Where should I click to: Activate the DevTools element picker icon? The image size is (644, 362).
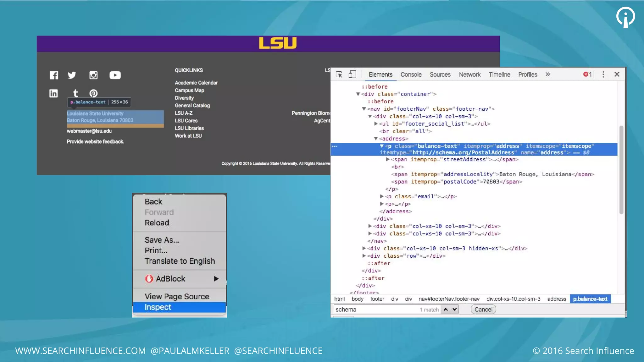[x=339, y=74]
